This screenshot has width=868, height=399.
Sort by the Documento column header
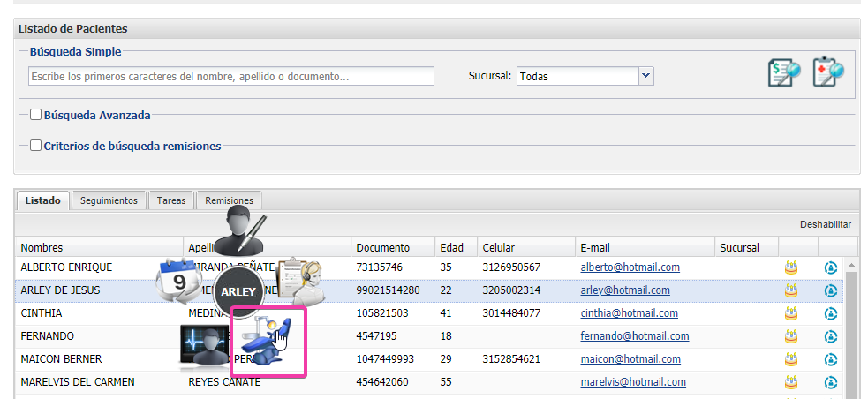(x=393, y=247)
